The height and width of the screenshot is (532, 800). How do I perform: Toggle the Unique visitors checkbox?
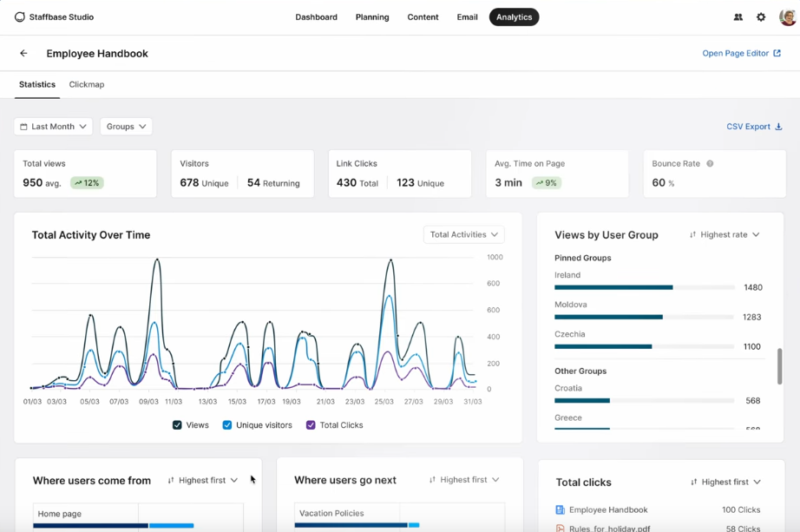227,425
